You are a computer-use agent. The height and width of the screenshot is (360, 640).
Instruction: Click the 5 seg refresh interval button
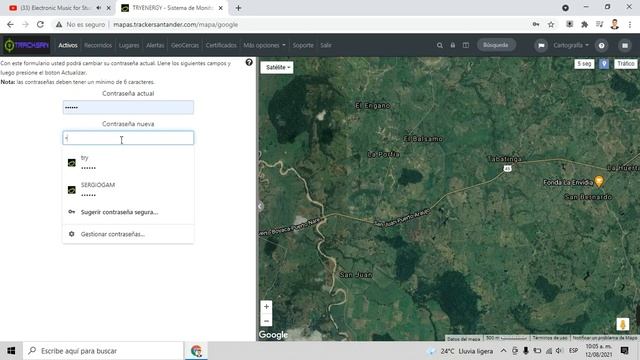pos(584,64)
